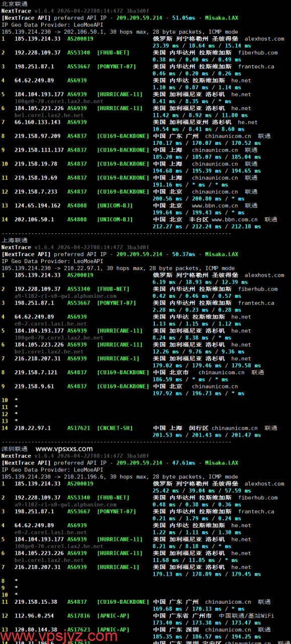Select latency 25.42 ms / 39.04 ms / 57.59 ms
This screenshot has height=644, width=291.
pyautogui.click(x=202, y=491)
